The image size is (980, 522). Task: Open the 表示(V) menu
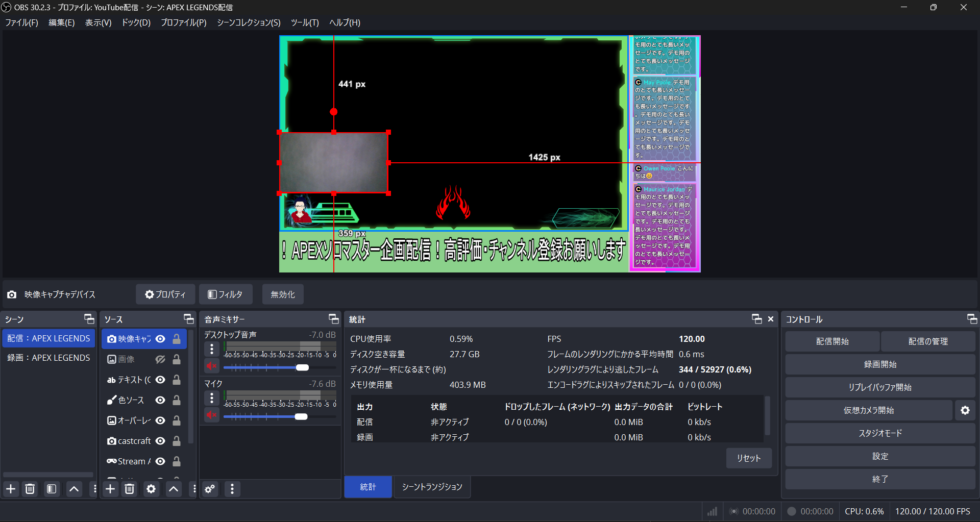(x=98, y=22)
